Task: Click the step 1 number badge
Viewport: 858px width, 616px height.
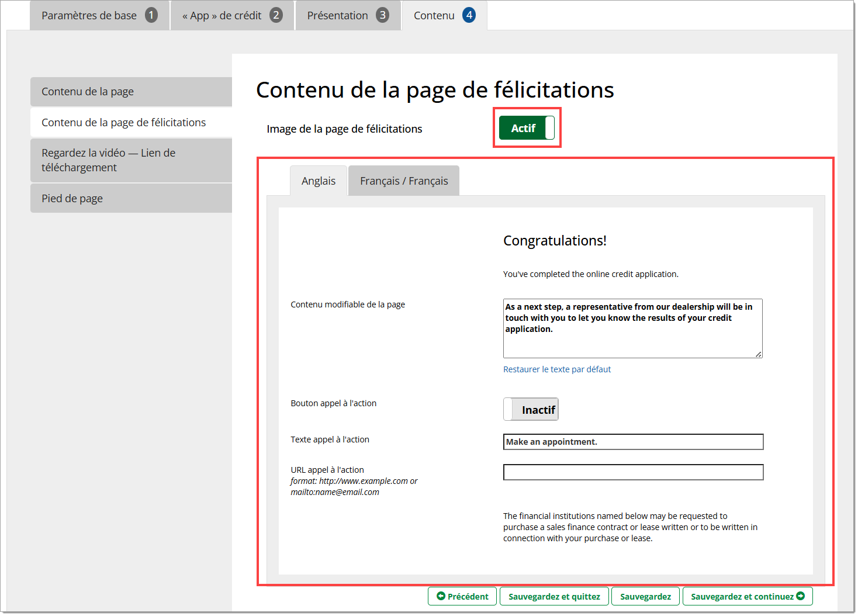Action: click(151, 15)
